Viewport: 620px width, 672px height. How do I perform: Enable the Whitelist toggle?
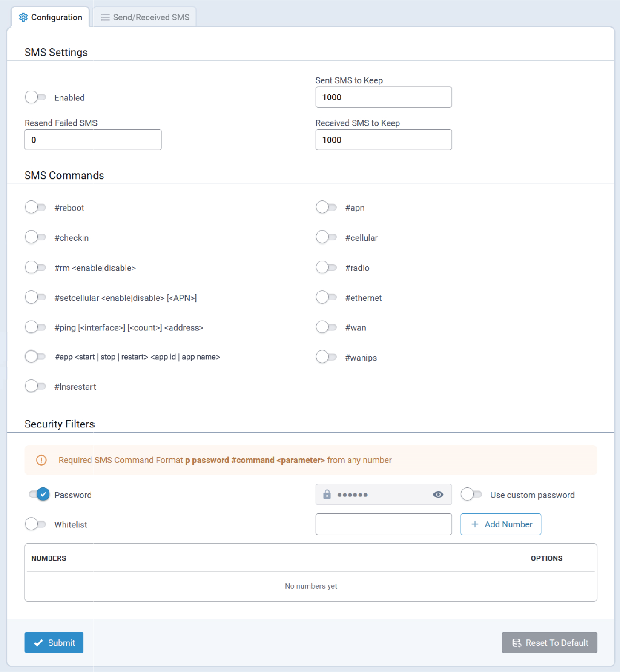pyautogui.click(x=35, y=524)
